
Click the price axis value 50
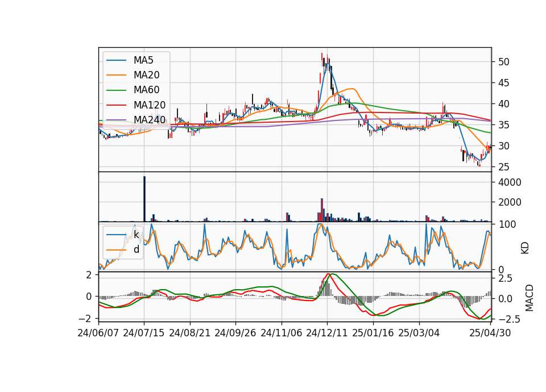[x=504, y=62]
